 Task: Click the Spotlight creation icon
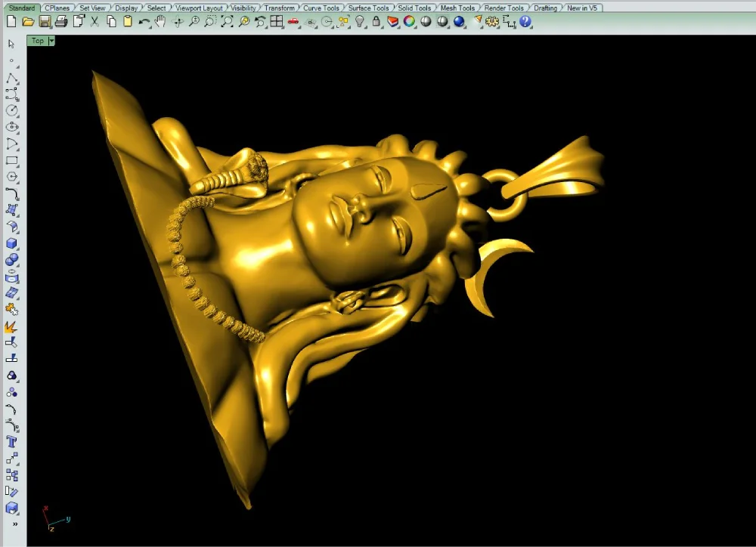477,20
